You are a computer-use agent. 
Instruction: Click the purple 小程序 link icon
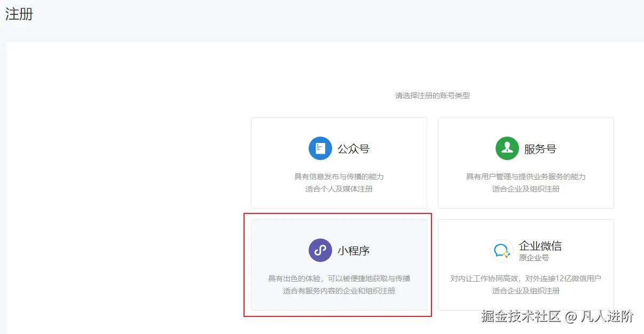pos(320,250)
